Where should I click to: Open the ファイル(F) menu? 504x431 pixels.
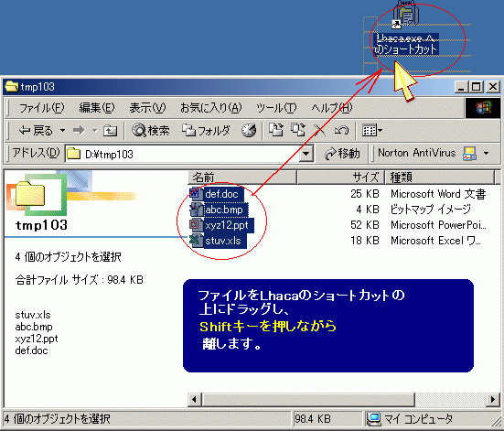click(x=42, y=108)
